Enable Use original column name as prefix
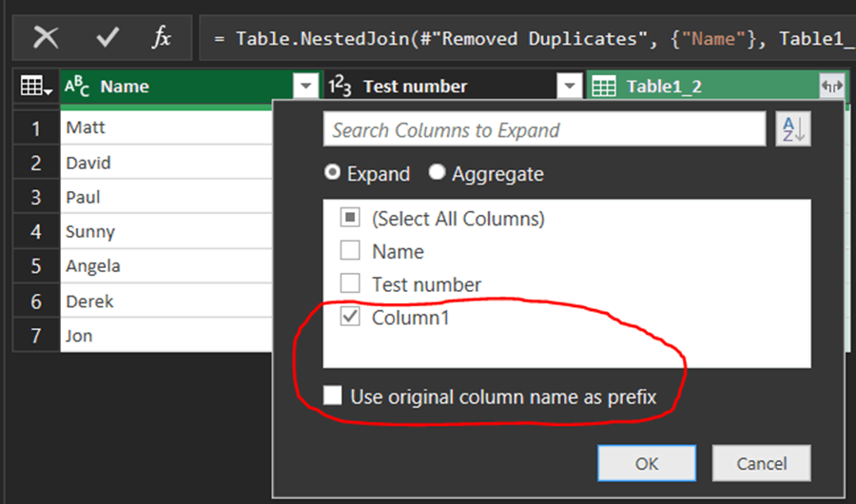The image size is (856, 504). click(333, 396)
